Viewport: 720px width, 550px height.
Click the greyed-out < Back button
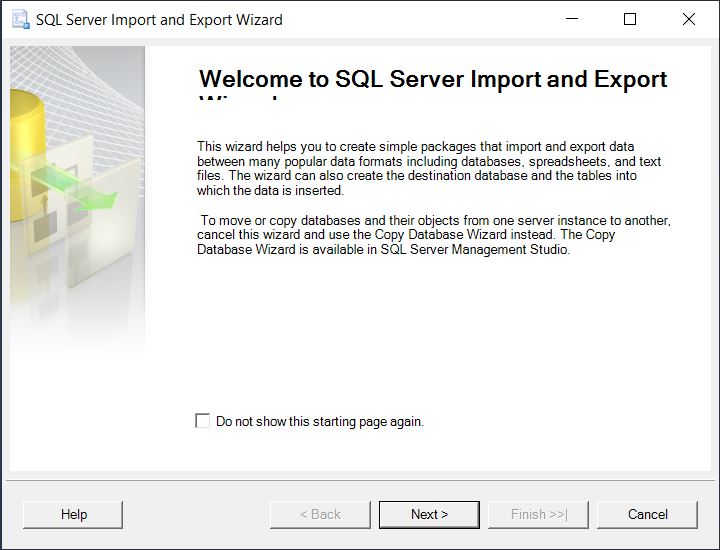pos(320,514)
